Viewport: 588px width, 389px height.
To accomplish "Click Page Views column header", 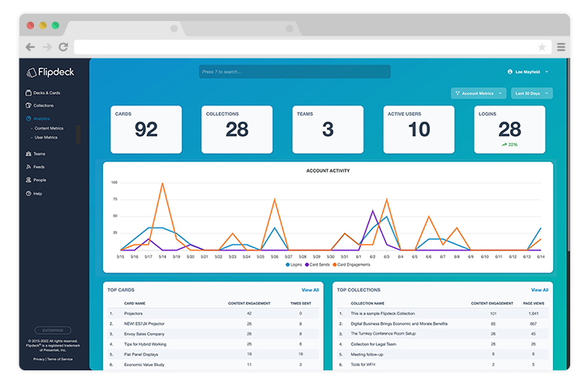I will (x=533, y=303).
